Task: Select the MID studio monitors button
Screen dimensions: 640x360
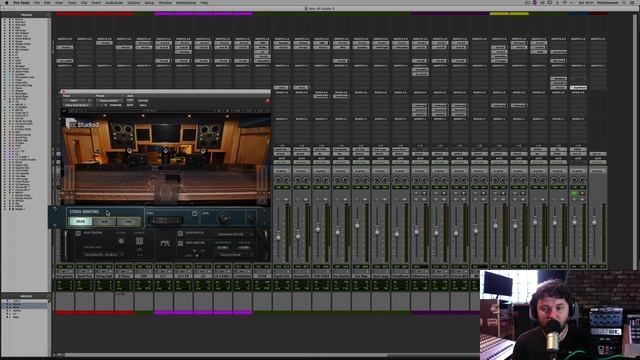Action: [104, 221]
